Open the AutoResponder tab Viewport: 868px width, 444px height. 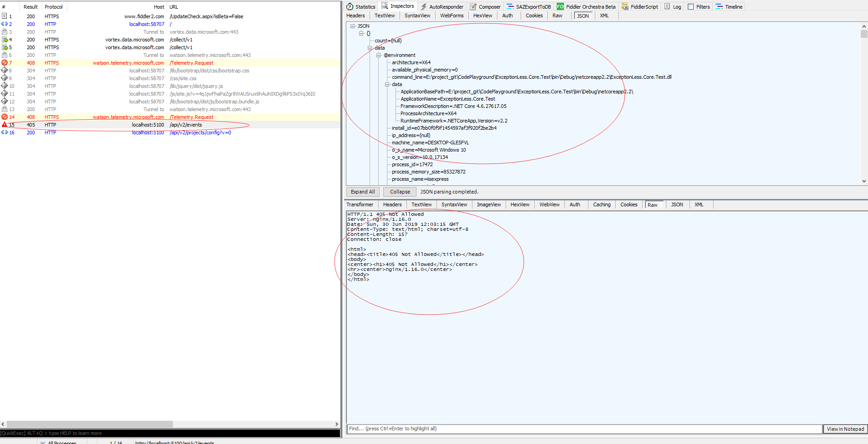pos(442,6)
